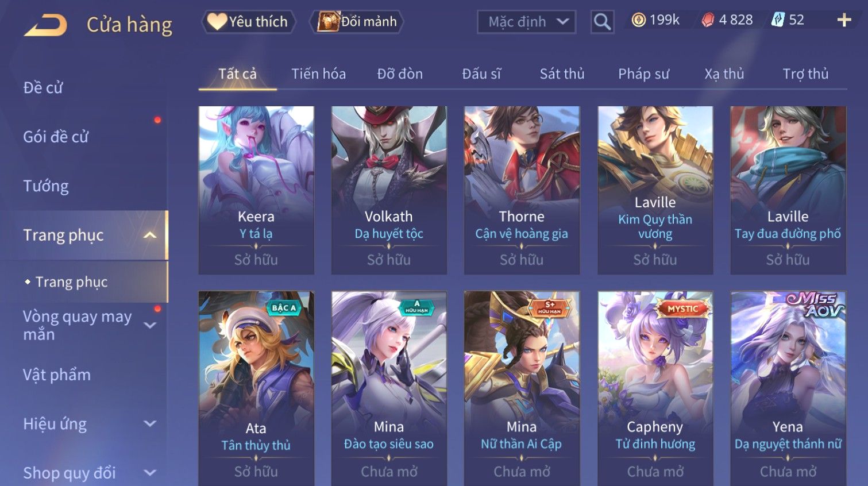Select Capheny Tử đinh hương skin card

[x=655, y=388]
